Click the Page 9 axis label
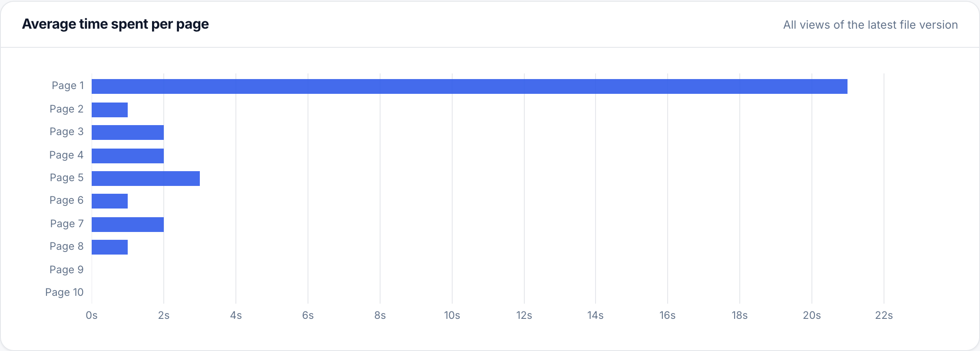 [66, 270]
